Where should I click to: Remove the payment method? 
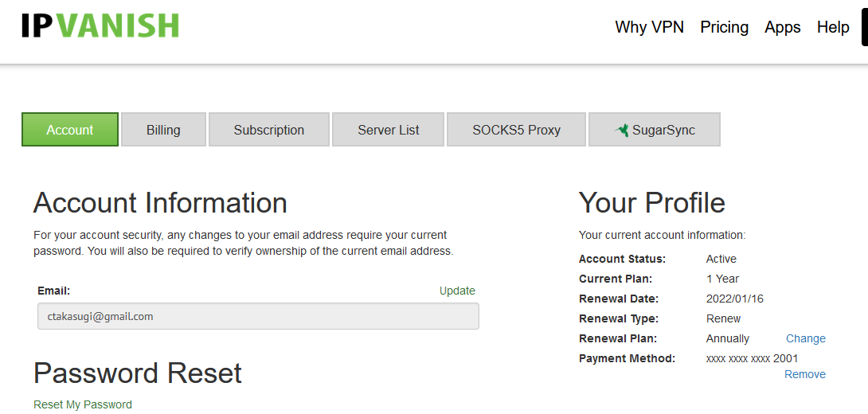(805, 374)
